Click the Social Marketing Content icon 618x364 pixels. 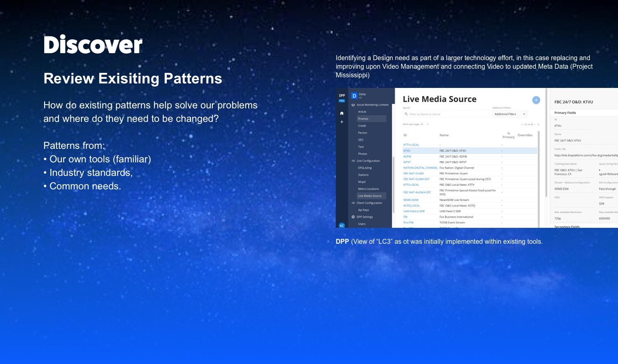[x=353, y=105]
